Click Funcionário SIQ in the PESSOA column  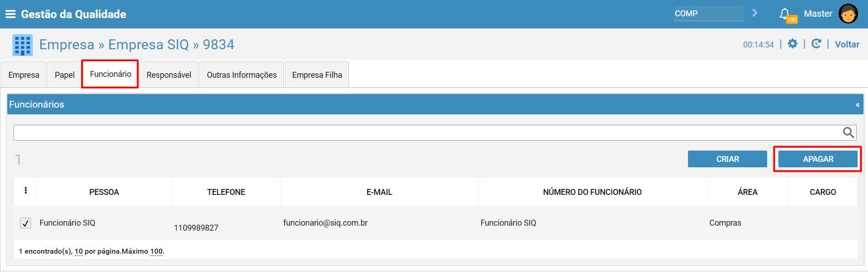pyautogui.click(x=67, y=223)
